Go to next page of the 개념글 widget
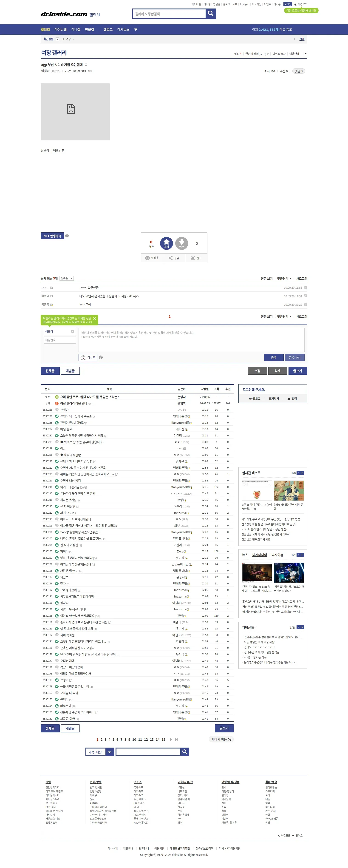This screenshot has height=868, width=348. [302, 627]
